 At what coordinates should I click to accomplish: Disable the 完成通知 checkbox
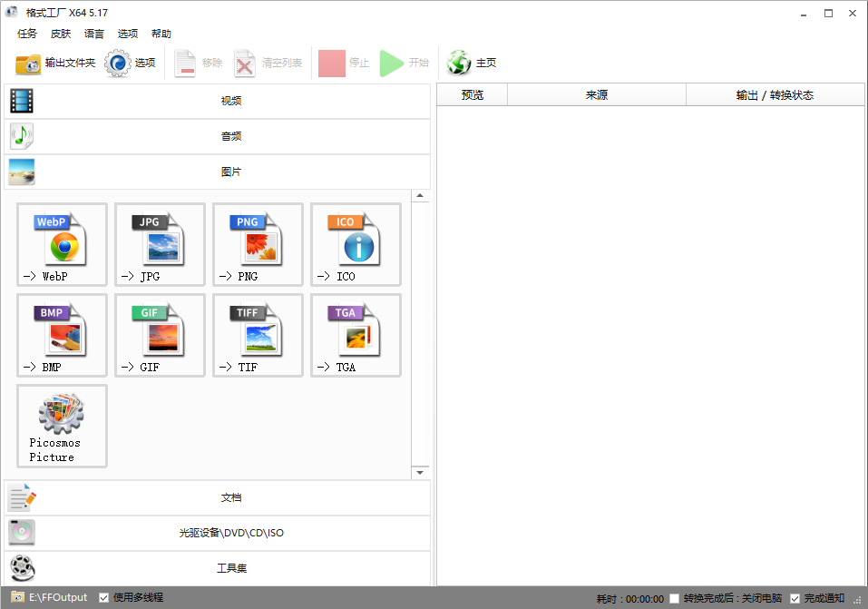click(x=795, y=598)
